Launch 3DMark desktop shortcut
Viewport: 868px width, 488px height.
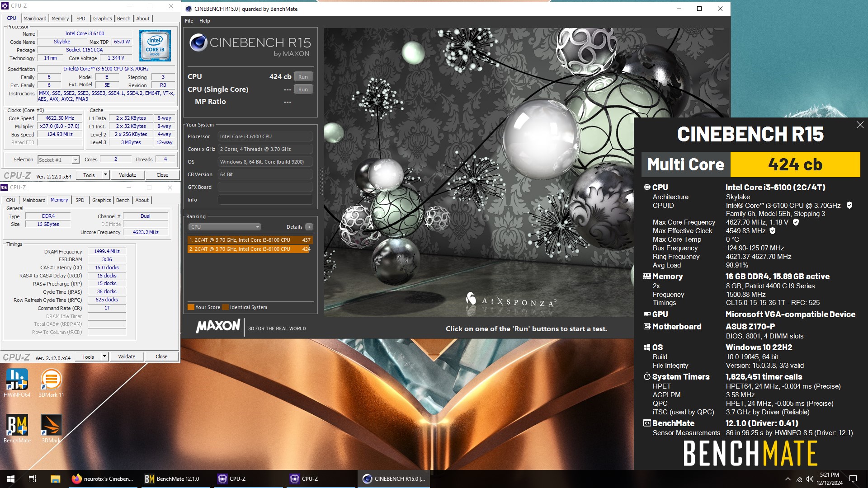click(51, 428)
